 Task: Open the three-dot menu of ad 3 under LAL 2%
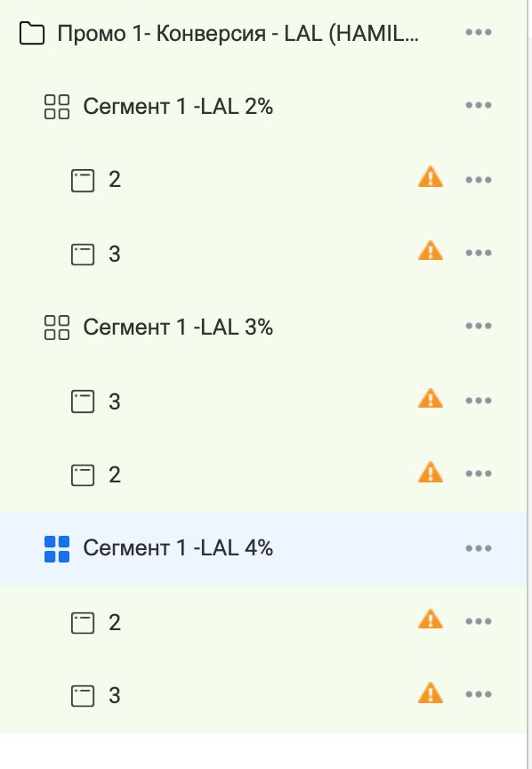click(x=479, y=253)
